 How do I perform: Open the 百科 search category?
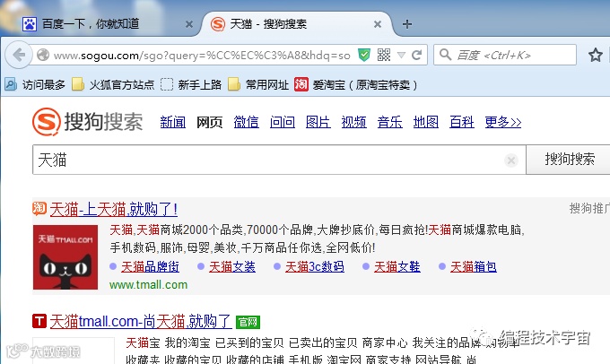(462, 122)
